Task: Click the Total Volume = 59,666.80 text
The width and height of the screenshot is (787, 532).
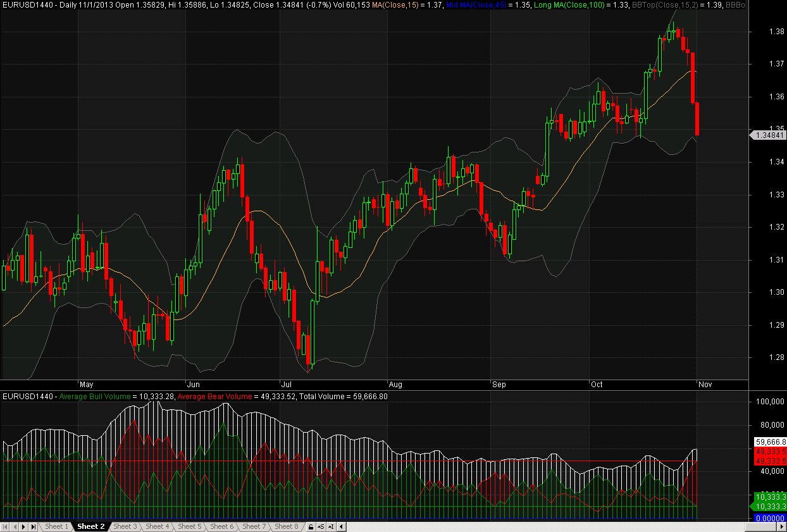Action: click(x=342, y=397)
